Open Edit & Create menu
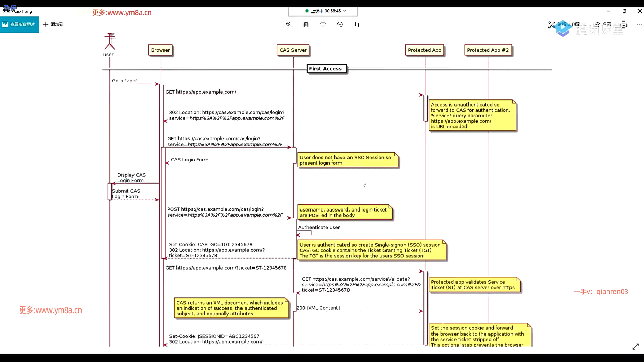Viewport: 644px width, 362px height. (x=563, y=25)
